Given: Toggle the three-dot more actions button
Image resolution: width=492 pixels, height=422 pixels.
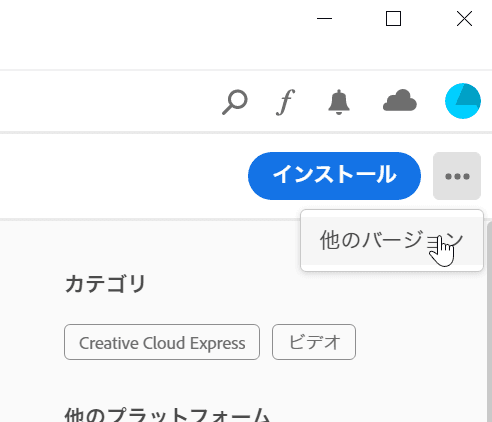Looking at the screenshot, I should tap(457, 176).
